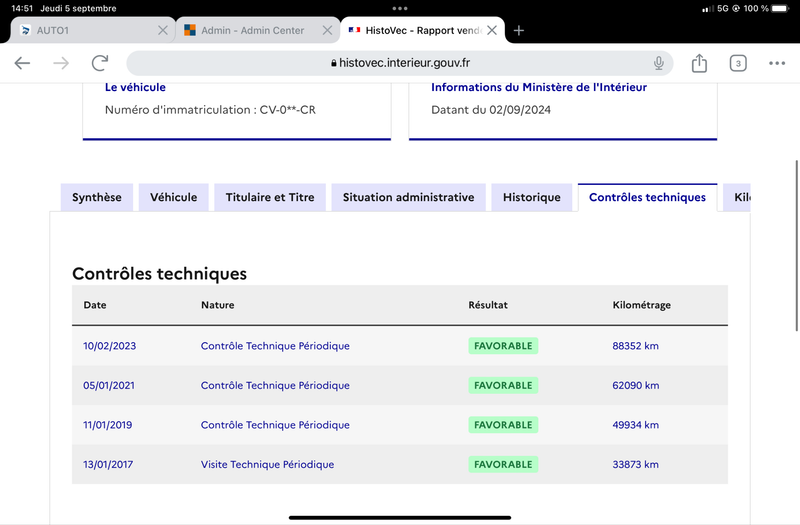Click the Le véhicule heading
This screenshot has height=525, width=800.
pos(135,87)
